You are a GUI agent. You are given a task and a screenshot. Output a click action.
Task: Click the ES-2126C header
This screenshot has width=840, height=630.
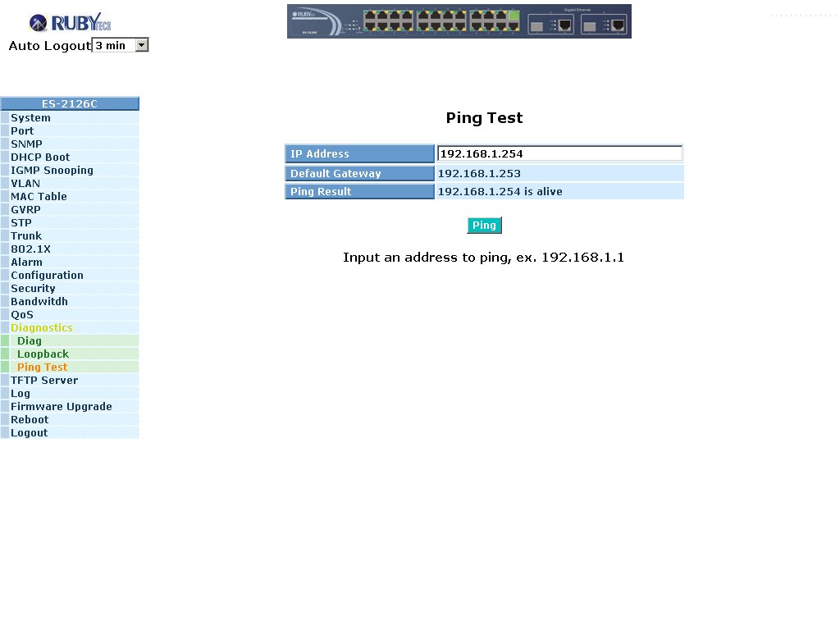tap(70, 103)
